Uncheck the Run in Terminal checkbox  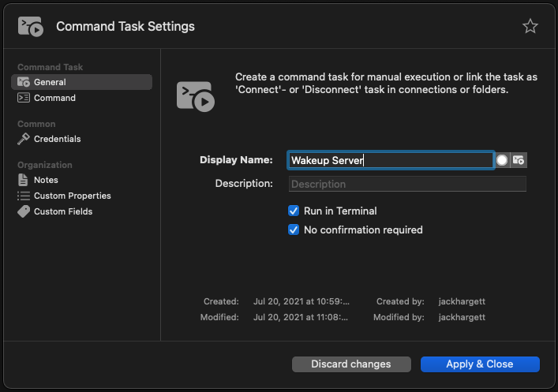click(x=294, y=211)
